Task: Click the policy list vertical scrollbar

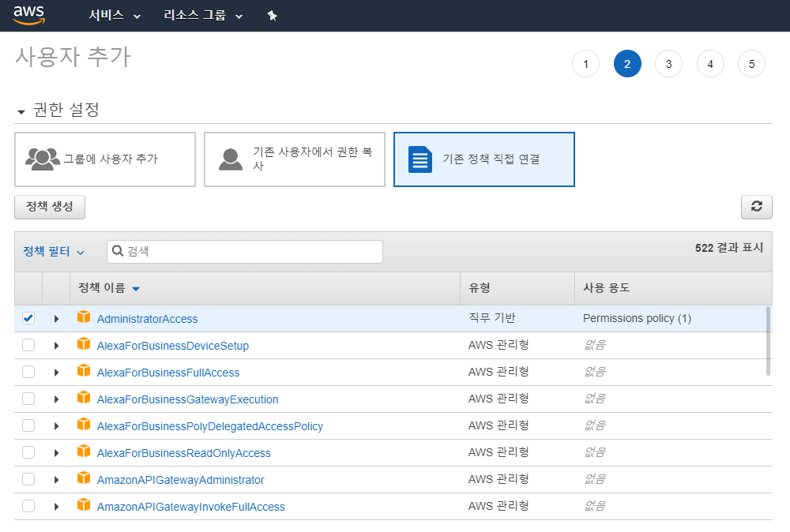Action: pyautogui.click(x=768, y=341)
